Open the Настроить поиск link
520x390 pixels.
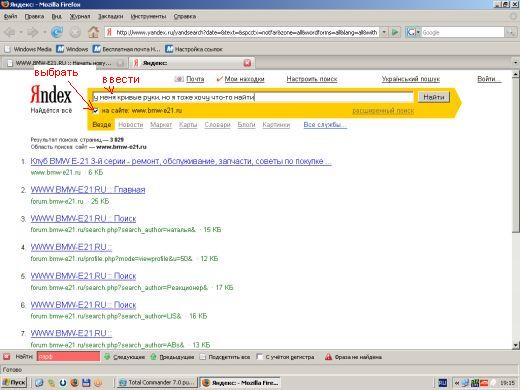312,79
